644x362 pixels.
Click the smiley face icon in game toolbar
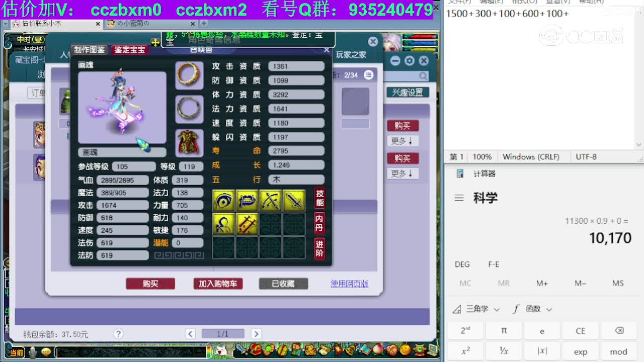[x=405, y=349]
